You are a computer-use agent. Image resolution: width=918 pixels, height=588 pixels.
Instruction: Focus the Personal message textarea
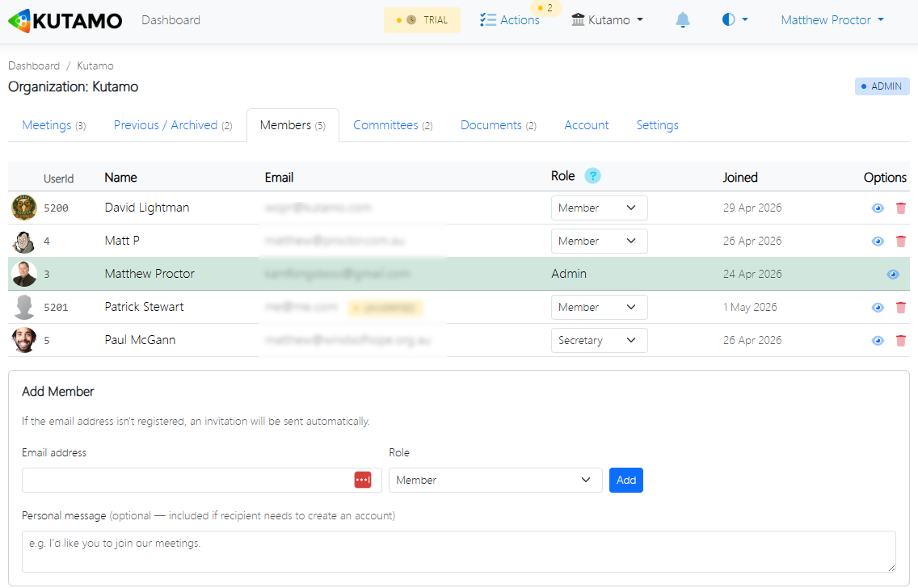pos(458,551)
